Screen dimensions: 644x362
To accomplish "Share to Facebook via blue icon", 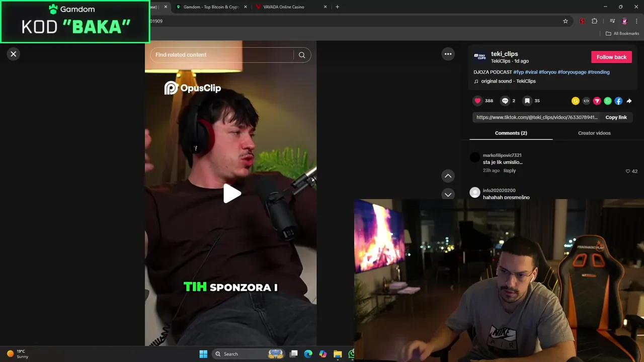I will [618, 101].
